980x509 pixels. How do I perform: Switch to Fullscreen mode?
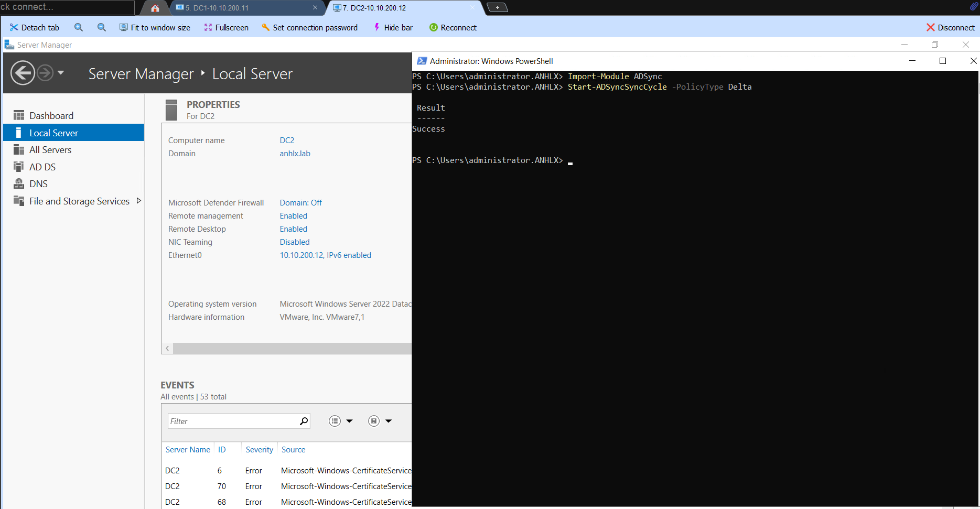[226, 27]
